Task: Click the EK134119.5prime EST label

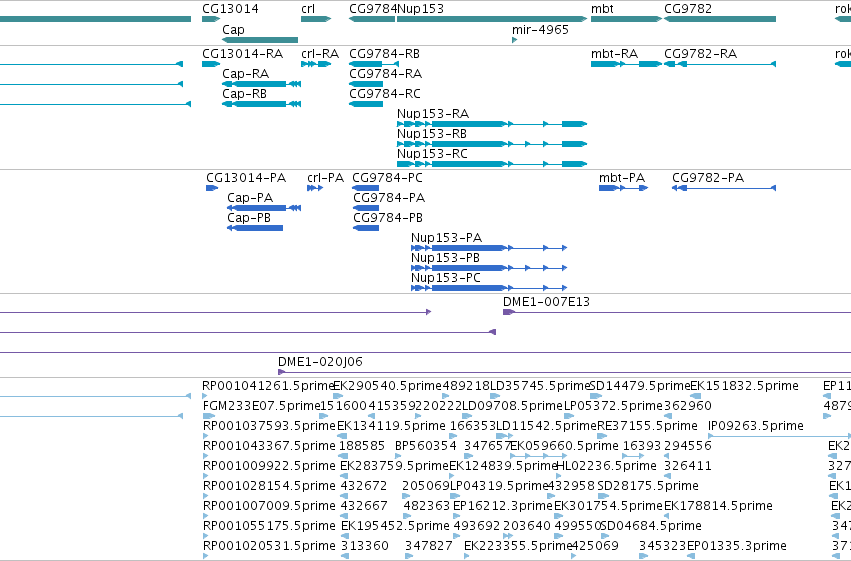Action: [391, 426]
